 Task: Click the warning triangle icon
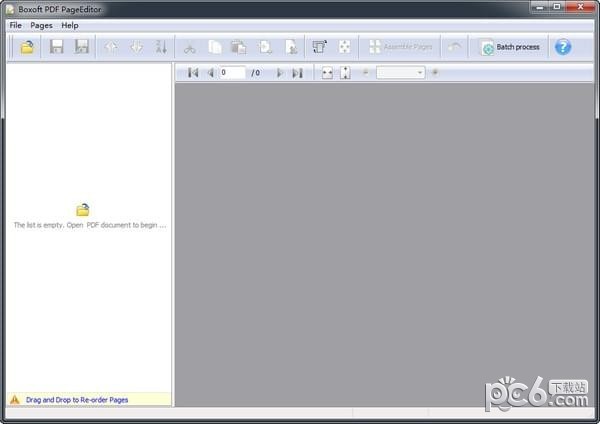(x=15, y=400)
